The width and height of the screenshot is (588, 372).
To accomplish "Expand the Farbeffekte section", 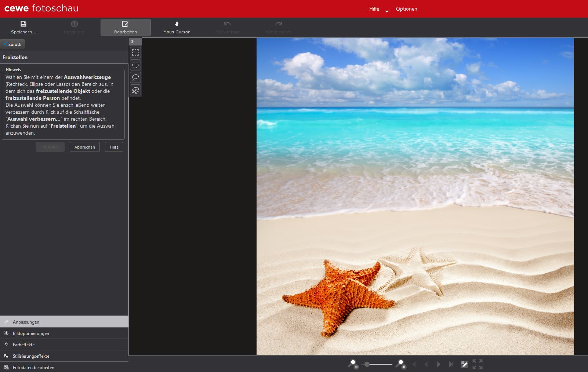I will click(23, 345).
